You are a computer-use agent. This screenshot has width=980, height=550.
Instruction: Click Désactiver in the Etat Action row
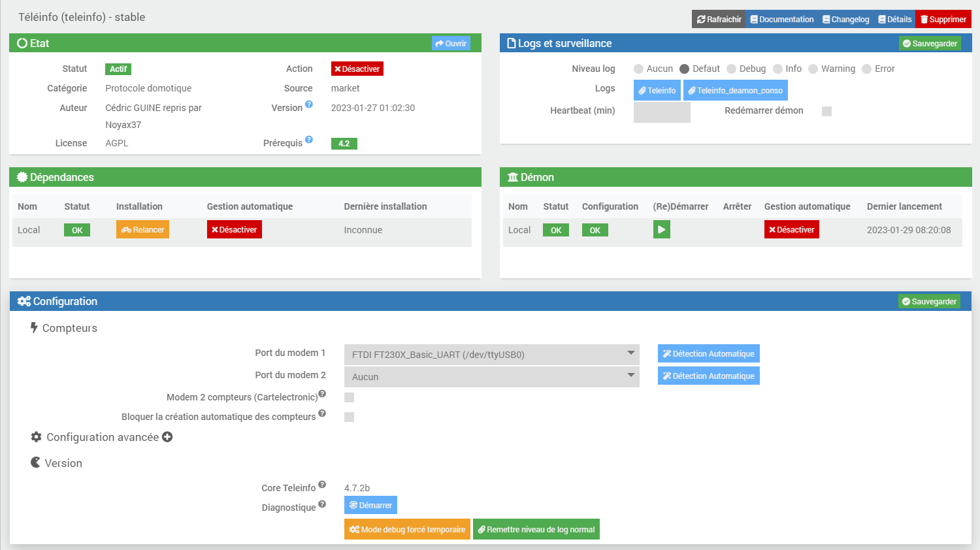point(357,69)
